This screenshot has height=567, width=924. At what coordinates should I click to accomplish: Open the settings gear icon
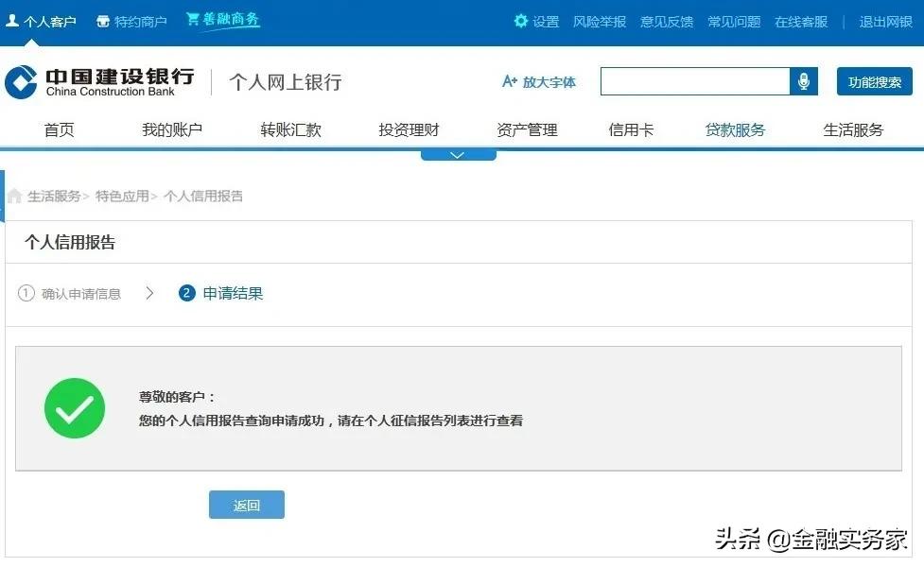(x=519, y=21)
